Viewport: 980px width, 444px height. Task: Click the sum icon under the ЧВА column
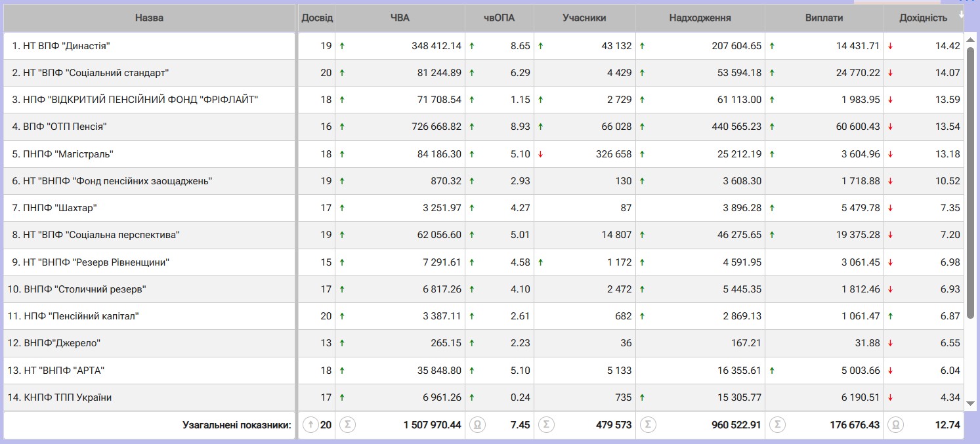(x=348, y=425)
